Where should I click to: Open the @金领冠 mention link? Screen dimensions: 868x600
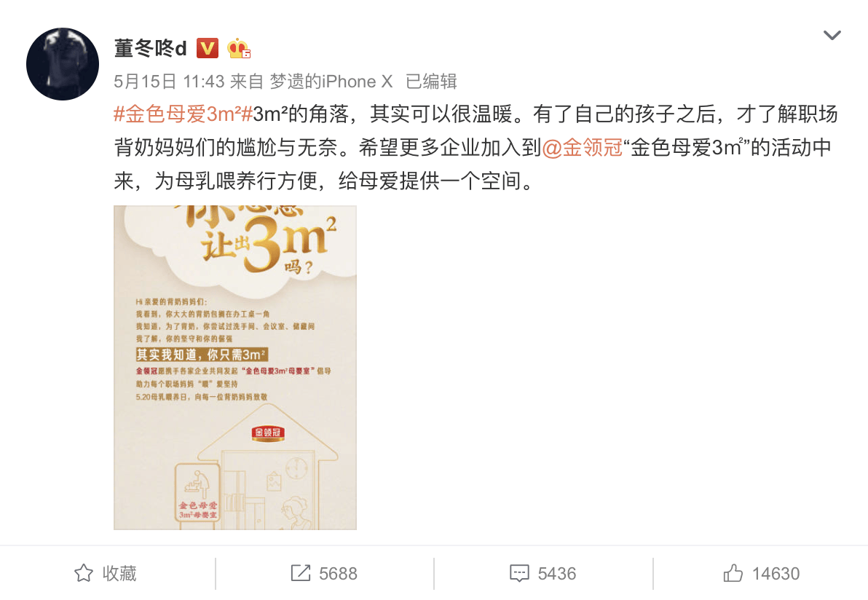pos(583,148)
